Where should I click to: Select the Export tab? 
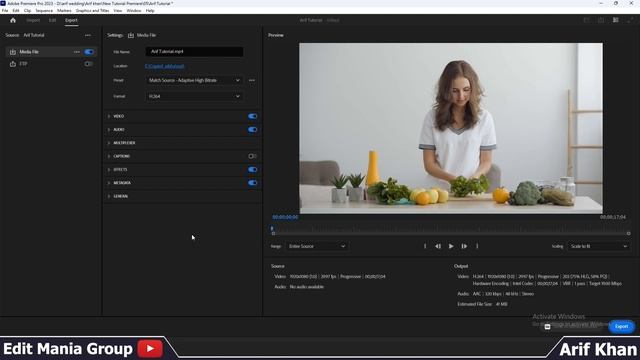pos(71,20)
